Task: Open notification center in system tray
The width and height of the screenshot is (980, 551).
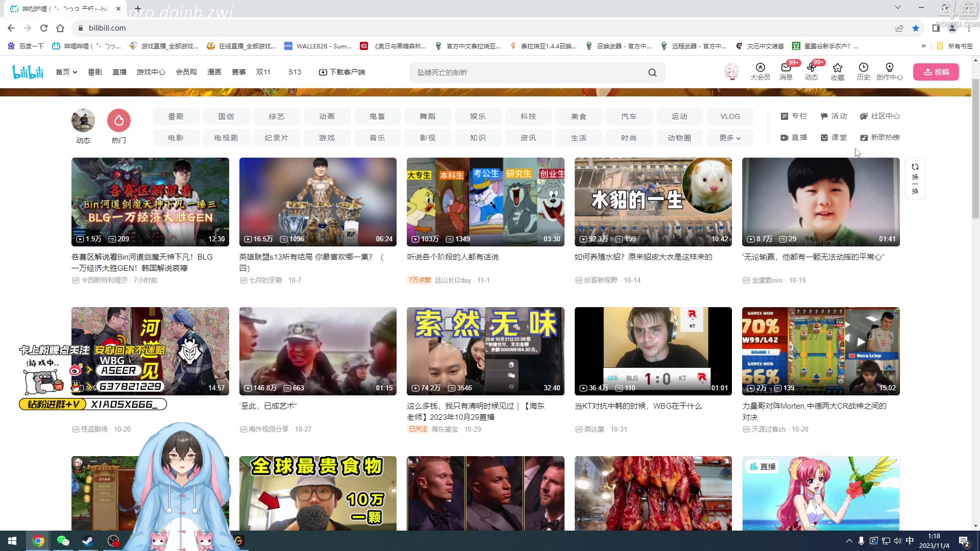Action: click(964, 541)
